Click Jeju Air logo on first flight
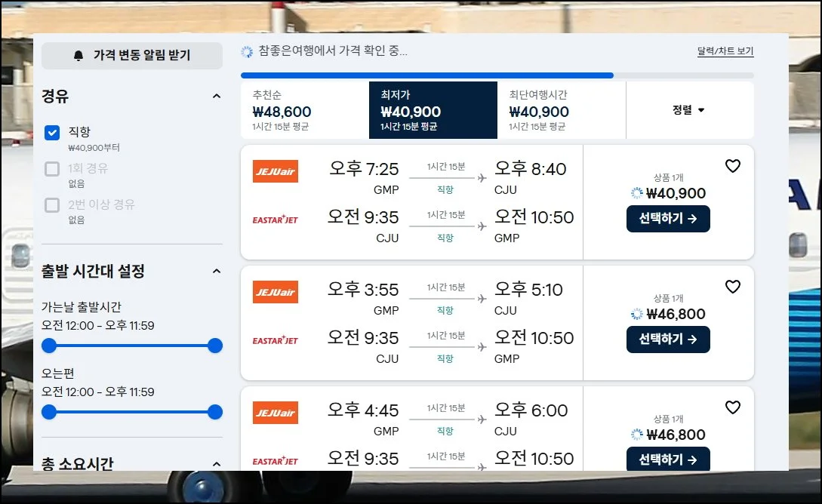 tap(276, 171)
